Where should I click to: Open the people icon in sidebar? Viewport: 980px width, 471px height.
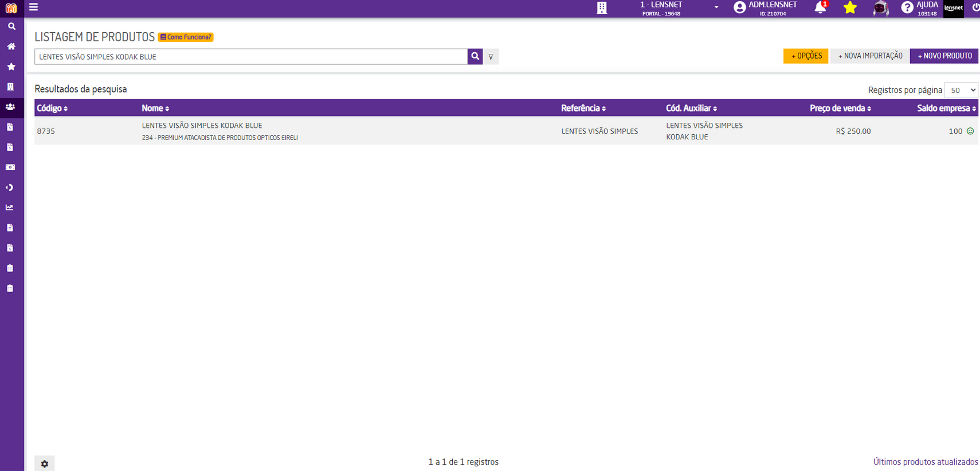pyautogui.click(x=10, y=107)
